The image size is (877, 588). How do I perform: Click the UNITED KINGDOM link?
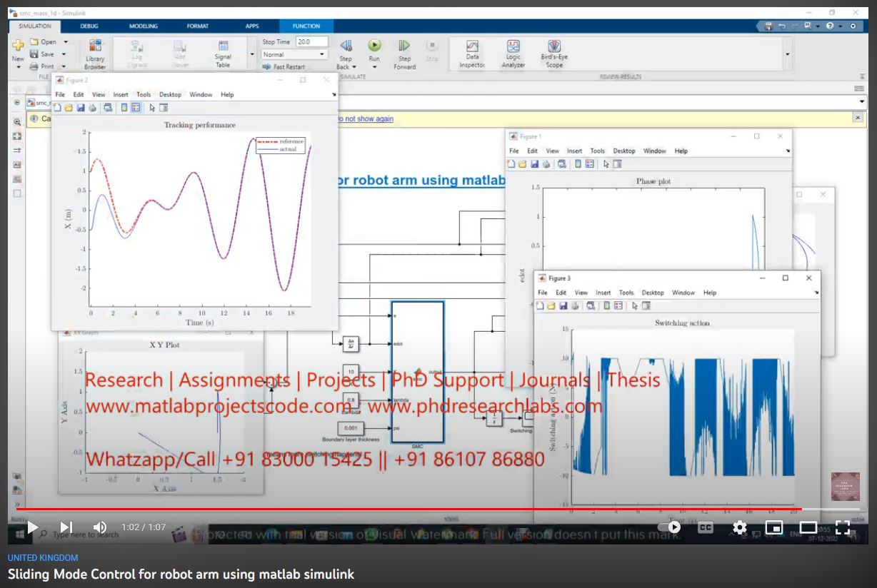click(x=43, y=558)
